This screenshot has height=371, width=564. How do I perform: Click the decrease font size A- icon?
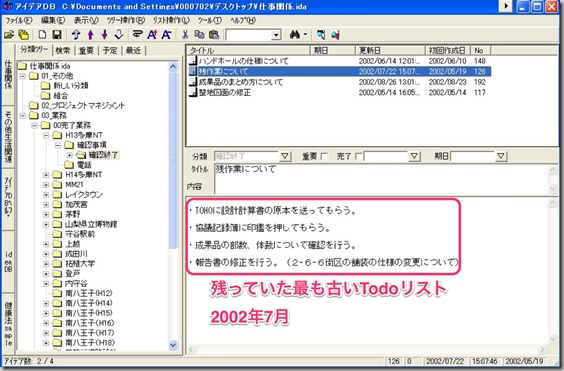coord(166,35)
